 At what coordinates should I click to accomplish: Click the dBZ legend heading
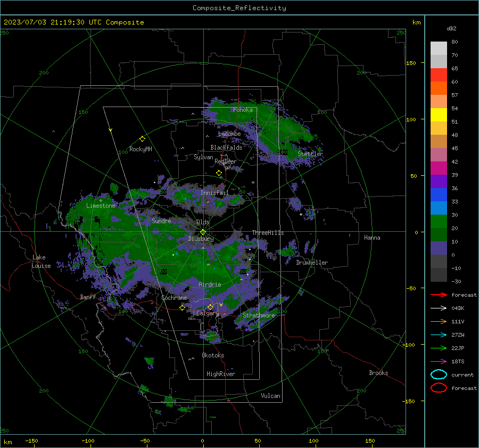pos(451,29)
